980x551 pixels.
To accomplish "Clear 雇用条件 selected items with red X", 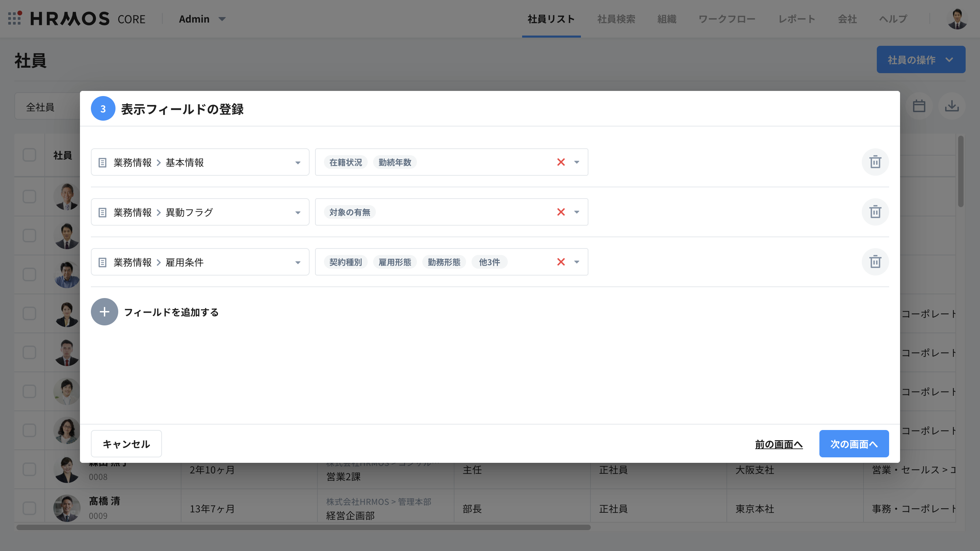I will 560,262.
